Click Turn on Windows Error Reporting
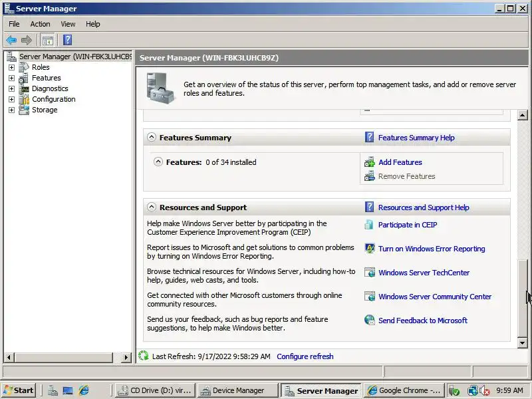532x399 pixels. pos(432,249)
